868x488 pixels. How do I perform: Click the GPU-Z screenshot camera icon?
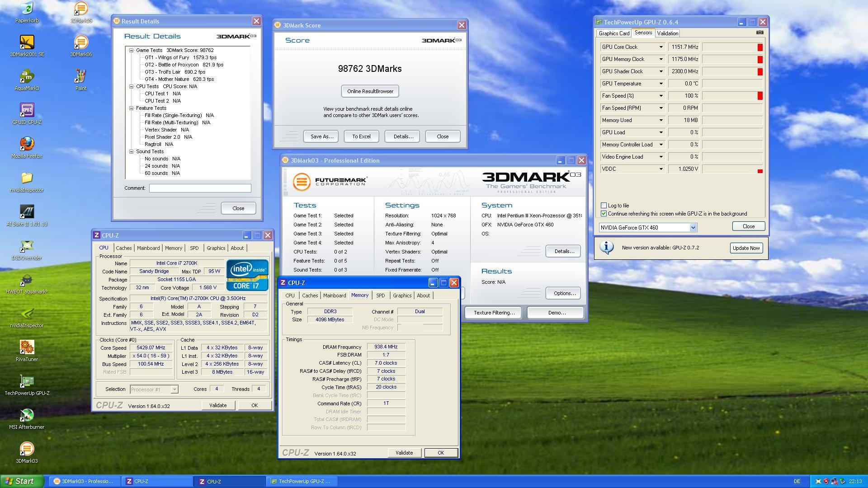click(x=759, y=33)
